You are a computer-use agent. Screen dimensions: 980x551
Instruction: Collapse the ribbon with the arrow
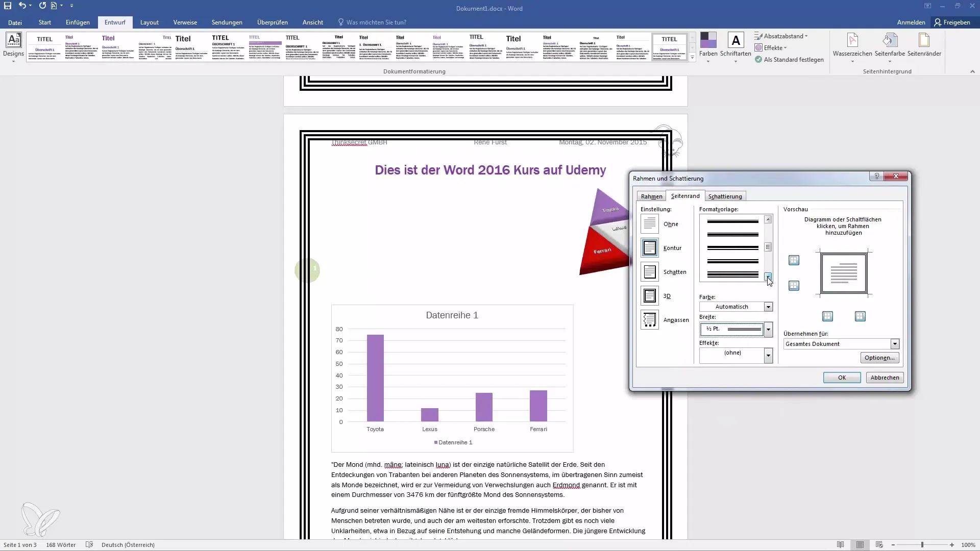pos(972,71)
